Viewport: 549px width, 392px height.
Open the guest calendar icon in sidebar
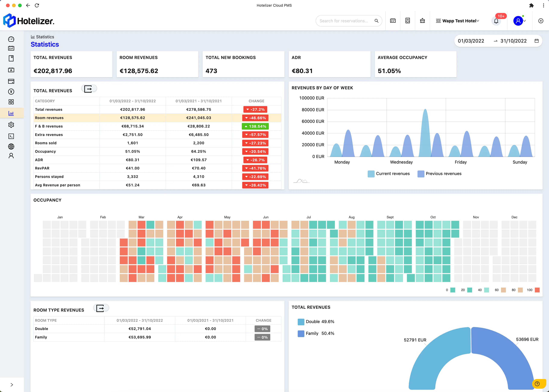tap(11, 70)
